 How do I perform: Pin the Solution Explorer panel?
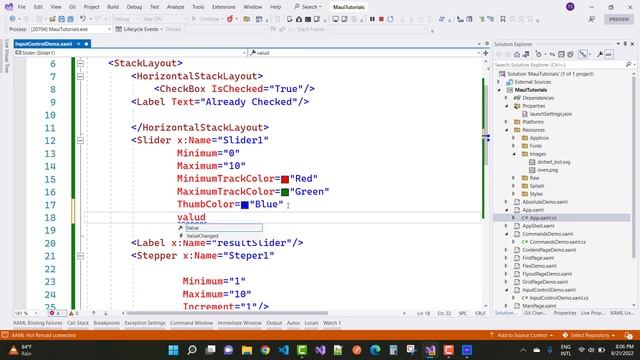625,44
